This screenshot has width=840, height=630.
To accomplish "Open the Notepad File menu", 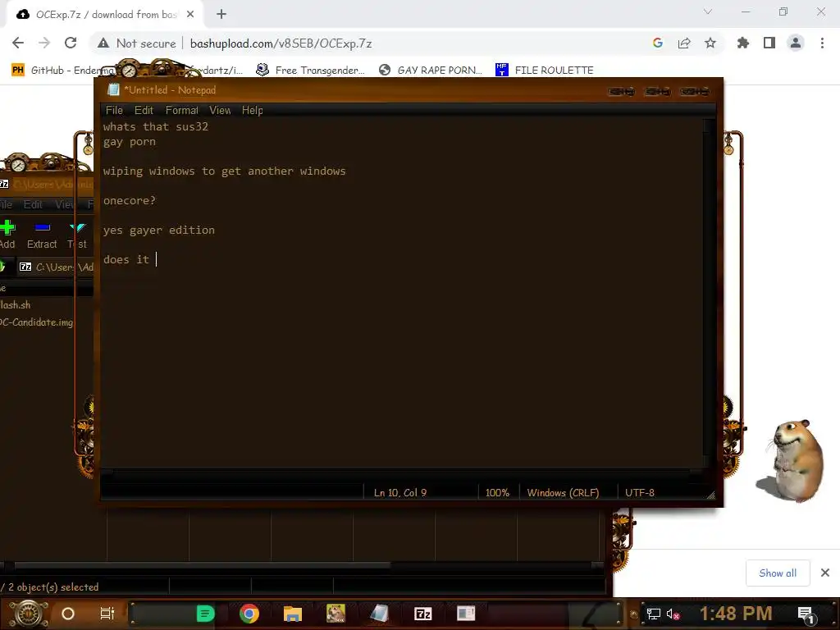I will (114, 111).
